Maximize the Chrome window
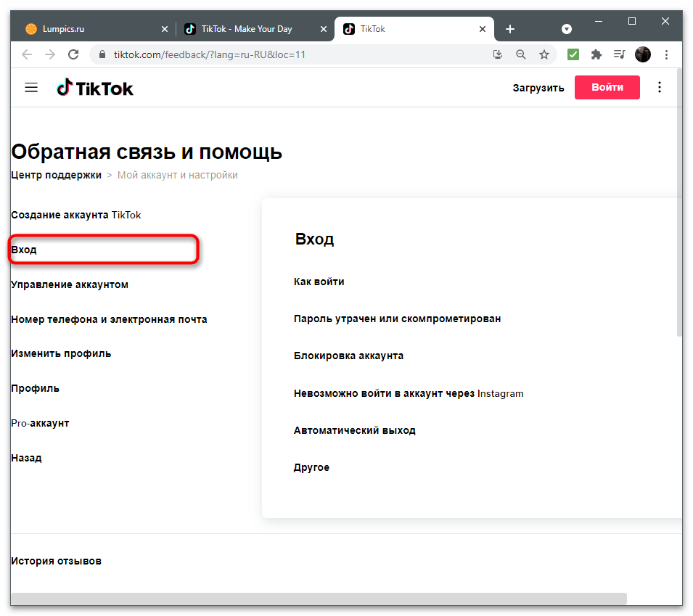The width and height of the screenshot is (693, 616). pyautogui.click(x=632, y=21)
